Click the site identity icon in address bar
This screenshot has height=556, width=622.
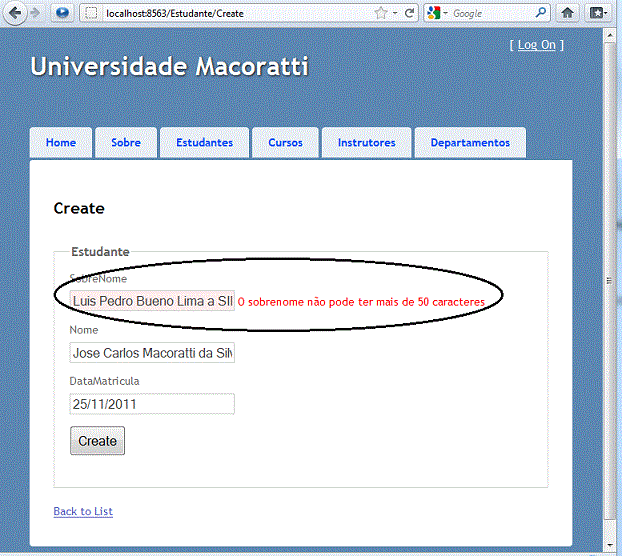(91, 13)
